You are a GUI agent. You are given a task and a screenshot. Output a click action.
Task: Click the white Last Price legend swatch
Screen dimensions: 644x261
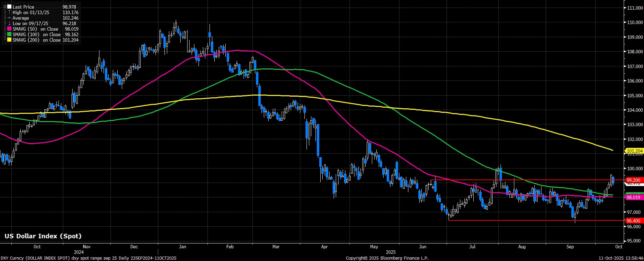[x=9, y=7]
